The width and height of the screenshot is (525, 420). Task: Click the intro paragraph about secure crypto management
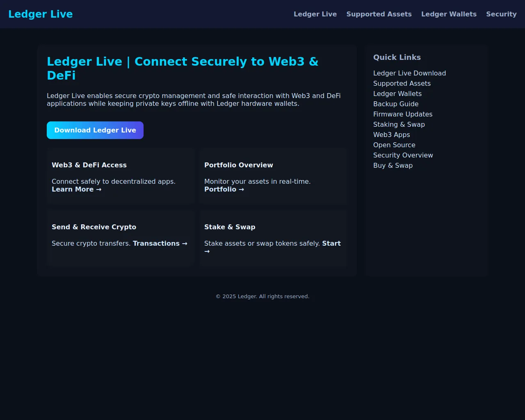click(194, 100)
